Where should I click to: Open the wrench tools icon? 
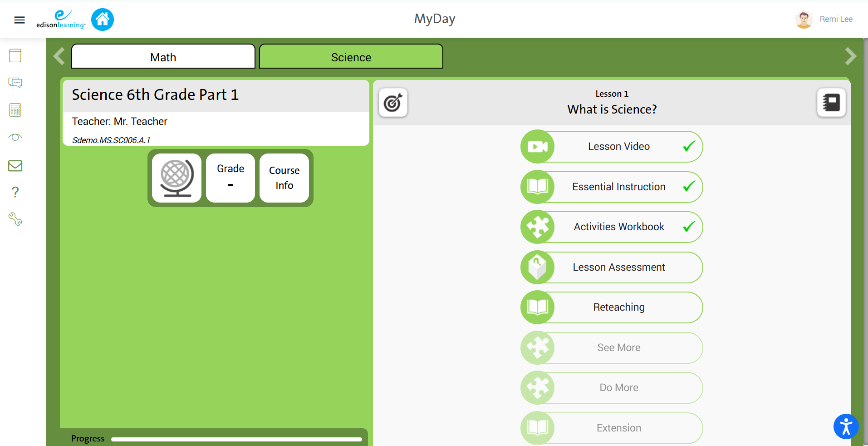coord(15,219)
